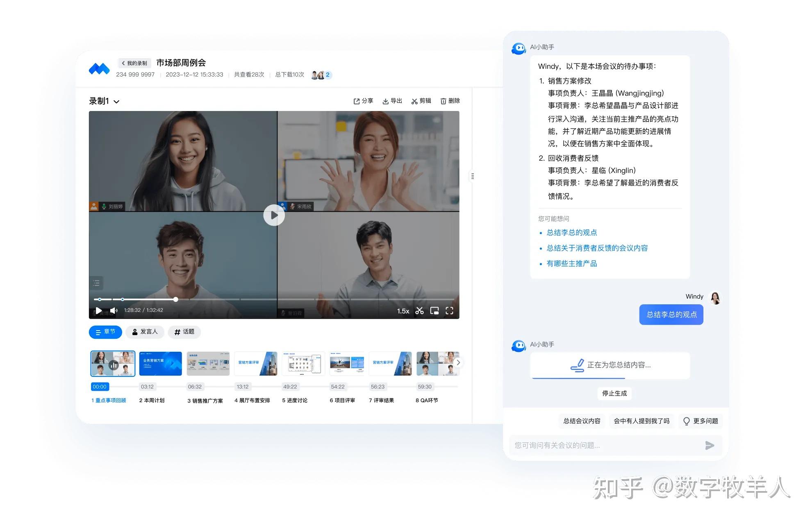Open 更多问题 suggestions
This screenshot has height=521, width=812.
tap(700, 421)
